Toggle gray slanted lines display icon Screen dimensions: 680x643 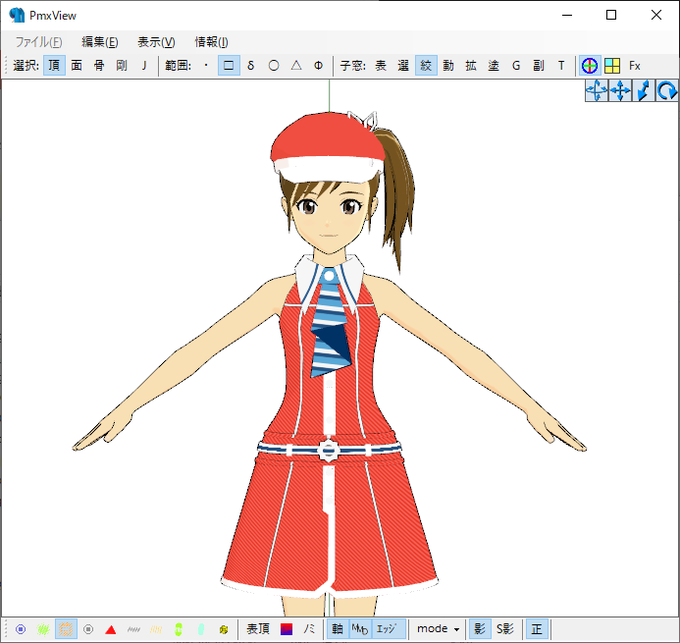(x=134, y=629)
